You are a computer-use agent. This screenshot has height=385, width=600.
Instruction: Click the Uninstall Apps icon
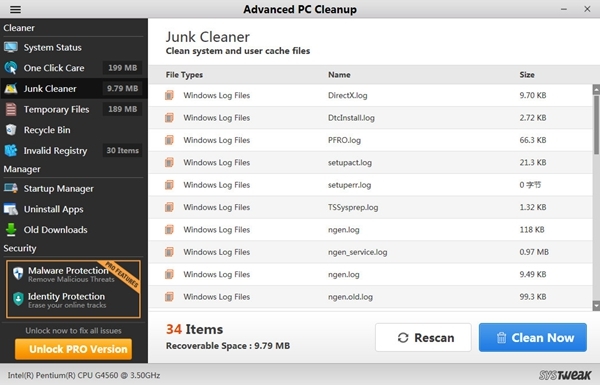(x=11, y=209)
